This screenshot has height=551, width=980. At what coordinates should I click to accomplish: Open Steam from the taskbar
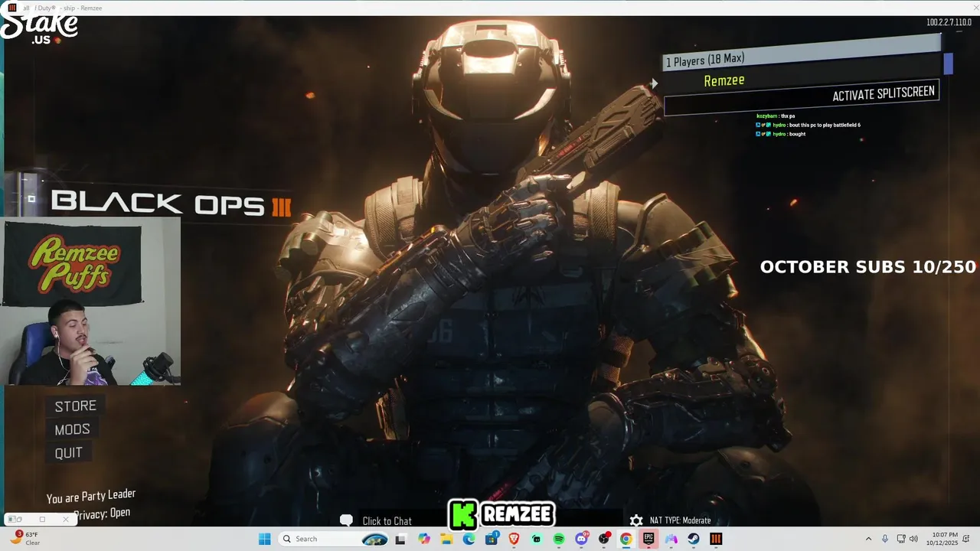[694, 539]
